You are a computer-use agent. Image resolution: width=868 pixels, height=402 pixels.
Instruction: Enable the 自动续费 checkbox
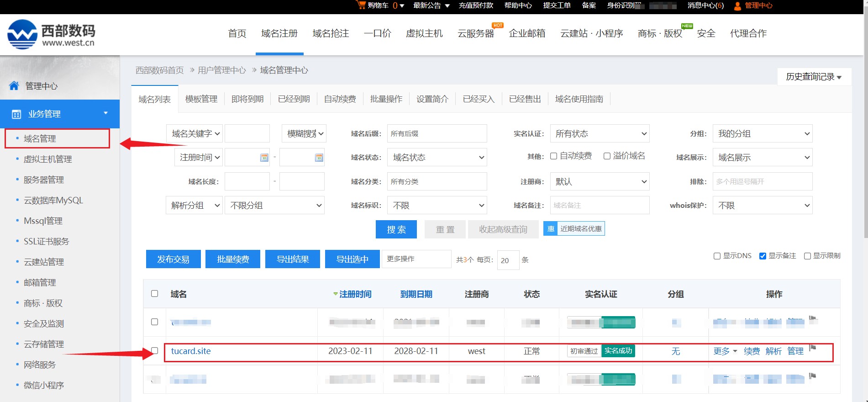click(553, 156)
